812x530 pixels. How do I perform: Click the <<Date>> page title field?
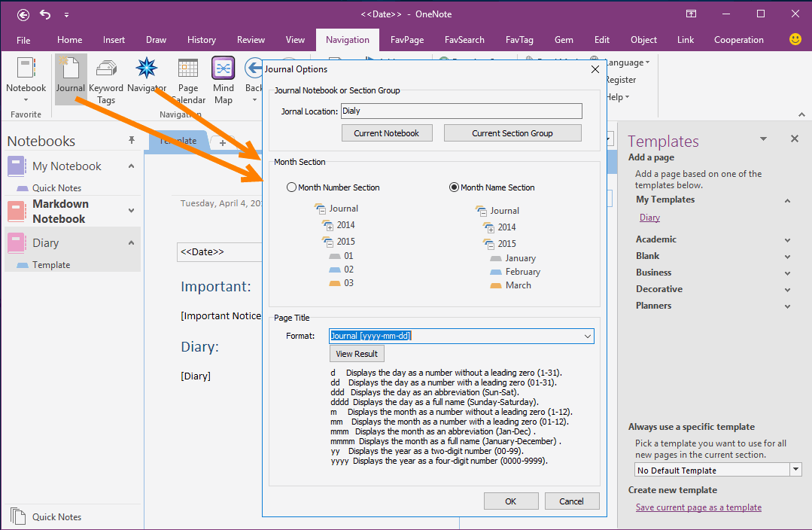(219, 251)
